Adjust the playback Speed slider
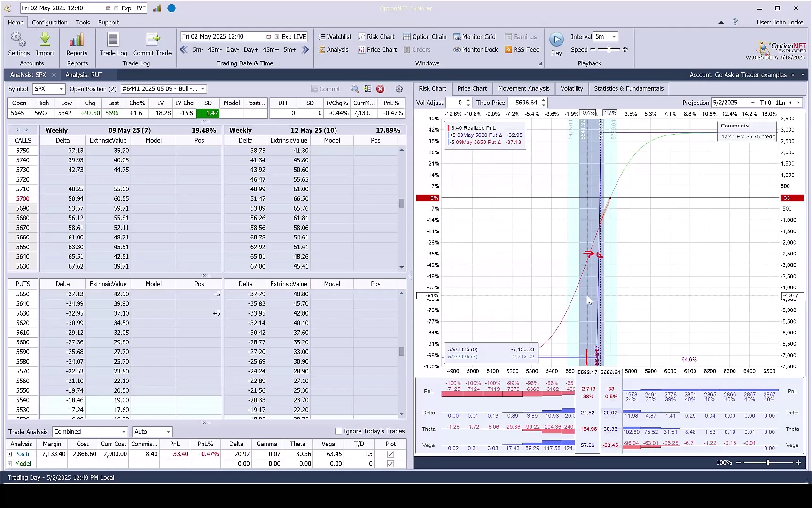The height and width of the screenshot is (508, 812). (609, 49)
